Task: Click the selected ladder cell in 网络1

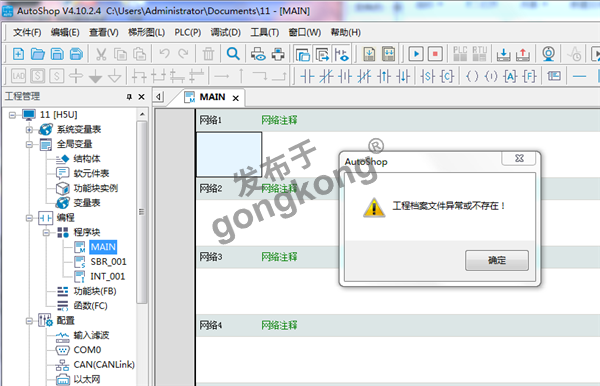Action: click(x=229, y=155)
